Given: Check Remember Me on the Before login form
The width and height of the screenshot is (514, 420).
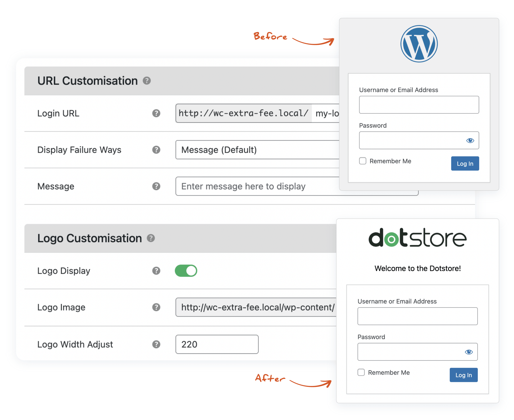Looking at the screenshot, I should click(363, 161).
